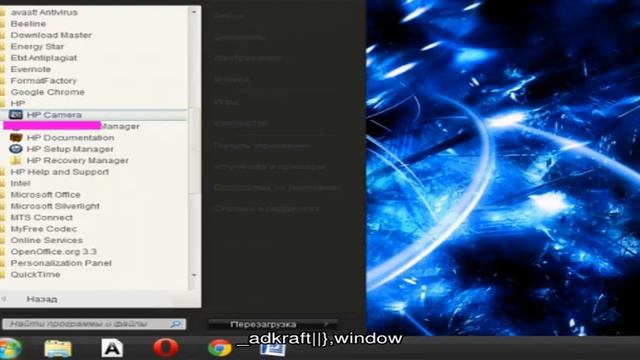Expand the MTS Connect folder
This screenshot has height=360, width=640.
[42, 218]
